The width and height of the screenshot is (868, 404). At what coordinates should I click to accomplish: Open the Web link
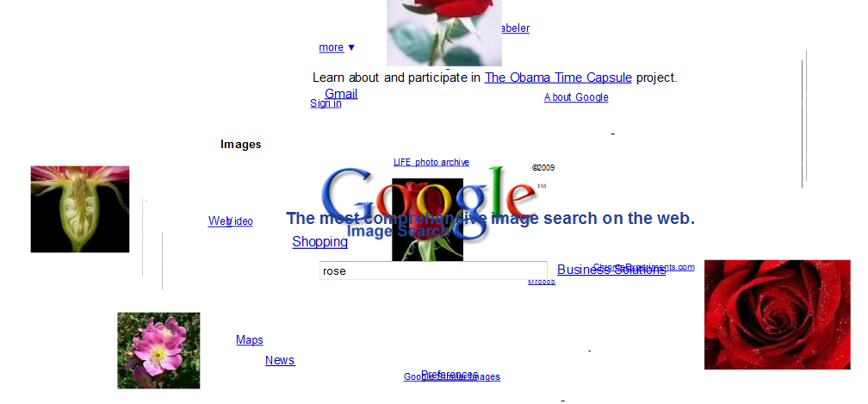click(x=218, y=221)
